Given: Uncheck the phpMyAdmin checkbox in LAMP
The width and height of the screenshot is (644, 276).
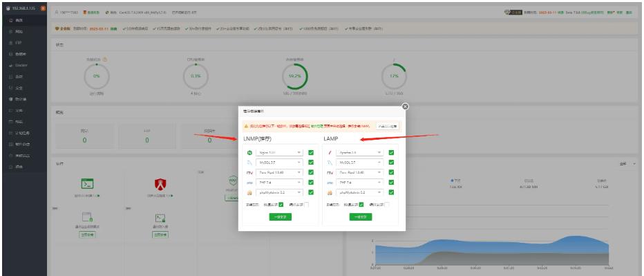Looking at the screenshot, I should pyautogui.click(x=391, y=192).
